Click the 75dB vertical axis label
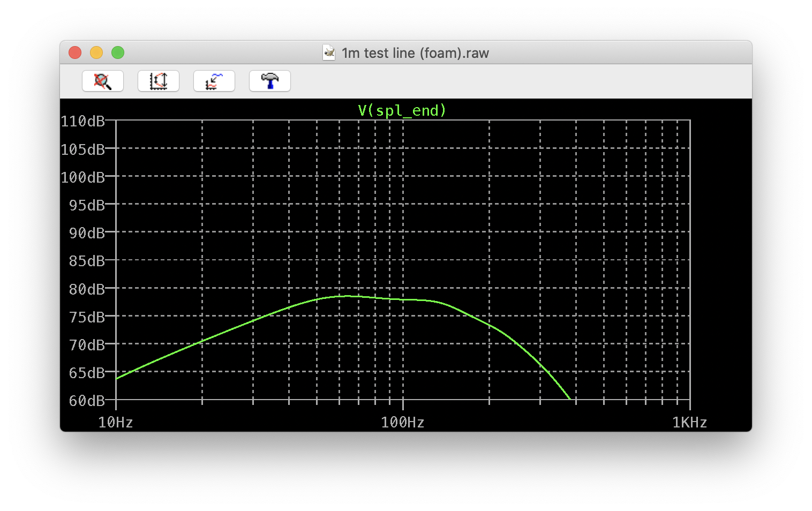The width and height of the screenshot is (812, 511). pyautogui.click(x=87, y=317)
